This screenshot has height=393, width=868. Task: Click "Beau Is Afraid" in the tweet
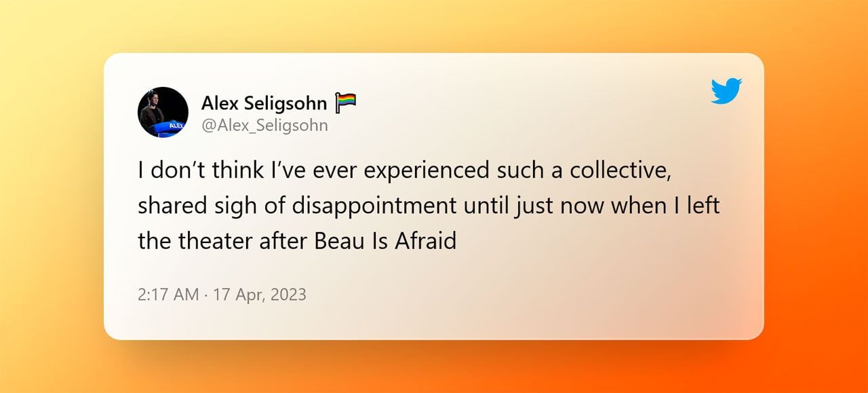(384, 241)
